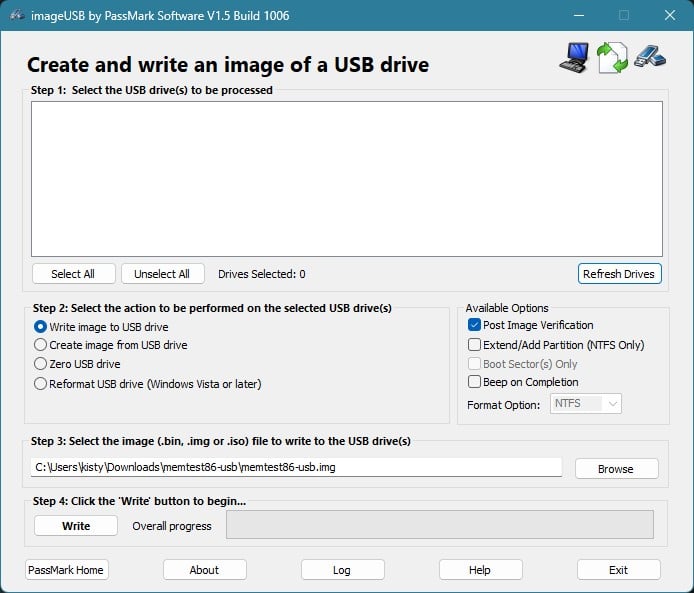Viewport: 694px width, 593px height.
Task: Start writing with the Write button
Action: [76, 526]
